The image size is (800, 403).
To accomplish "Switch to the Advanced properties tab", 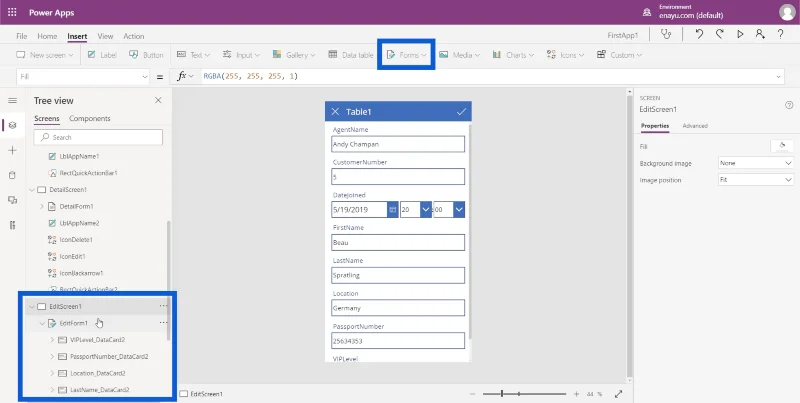I will coord(695,125).
